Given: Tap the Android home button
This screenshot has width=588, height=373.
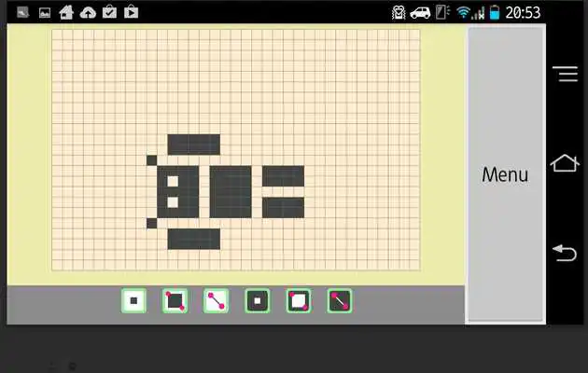Looking at the screenshot, I should 565,164.
